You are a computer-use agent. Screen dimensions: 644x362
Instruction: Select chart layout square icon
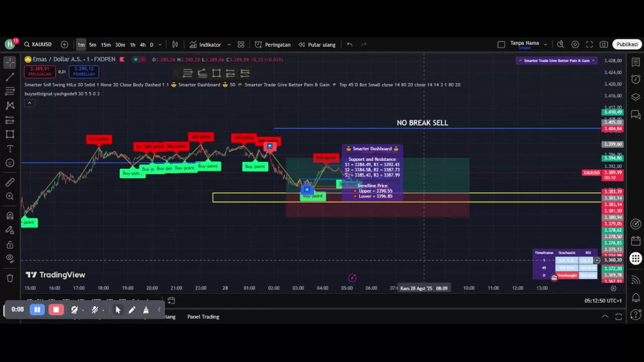(x=501, y=44)
